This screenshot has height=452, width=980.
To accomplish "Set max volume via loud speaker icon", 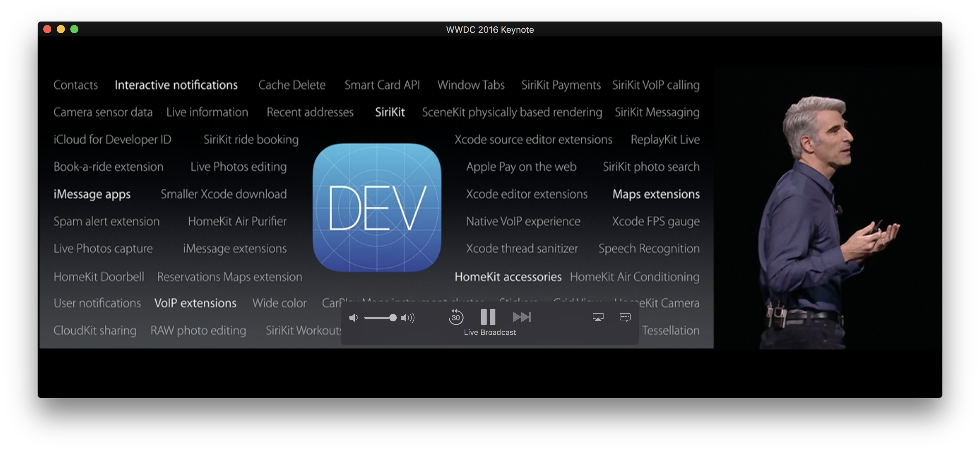I will click(408, 317).
